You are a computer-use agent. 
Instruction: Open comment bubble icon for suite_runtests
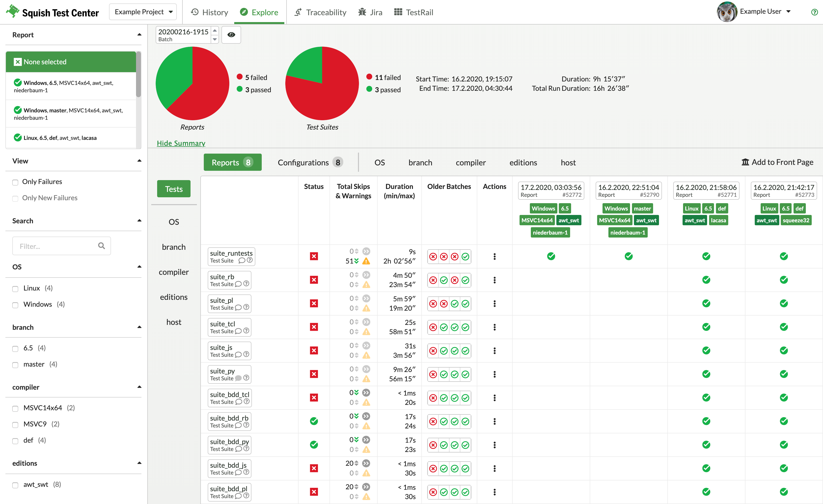(x=242, y=261)
